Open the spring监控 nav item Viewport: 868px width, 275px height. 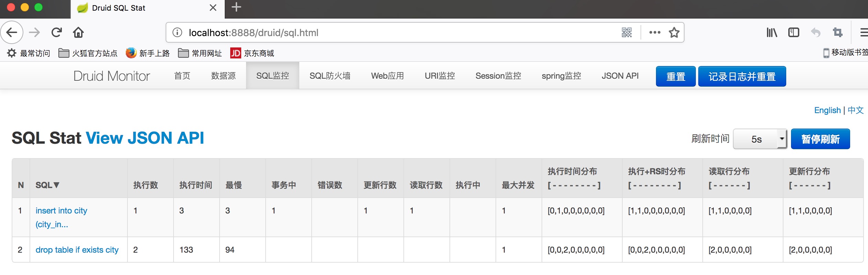click(561, 76)
